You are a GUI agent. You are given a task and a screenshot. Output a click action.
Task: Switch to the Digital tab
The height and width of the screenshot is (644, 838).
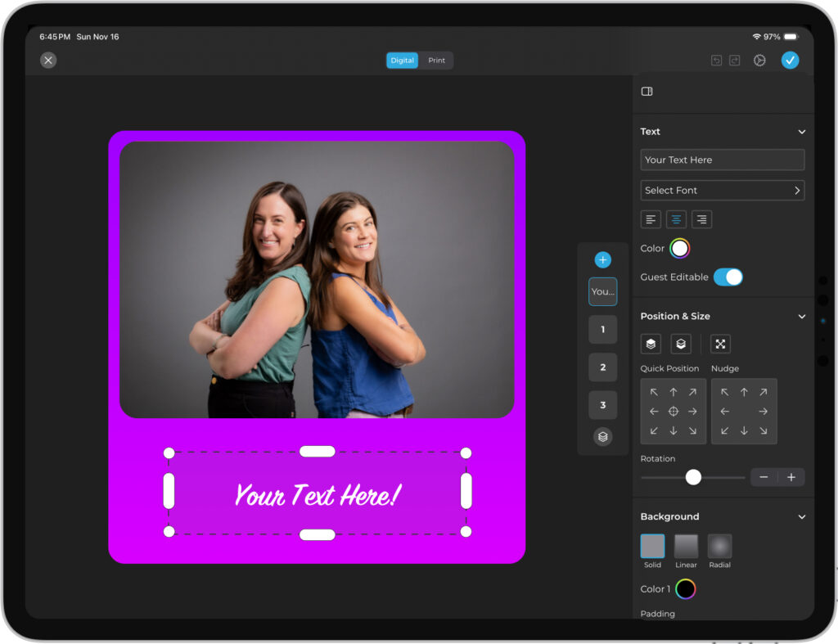click(402, 61)
